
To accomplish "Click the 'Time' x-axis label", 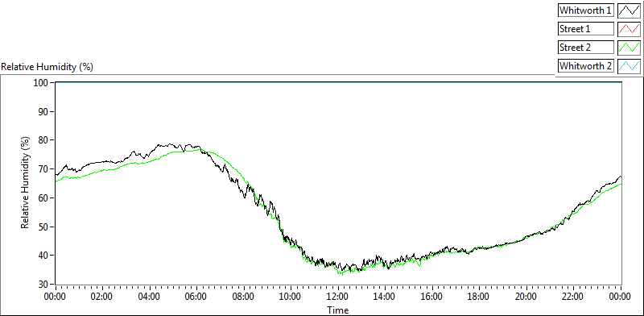I will pyautogui.click(x=338, y=310).
